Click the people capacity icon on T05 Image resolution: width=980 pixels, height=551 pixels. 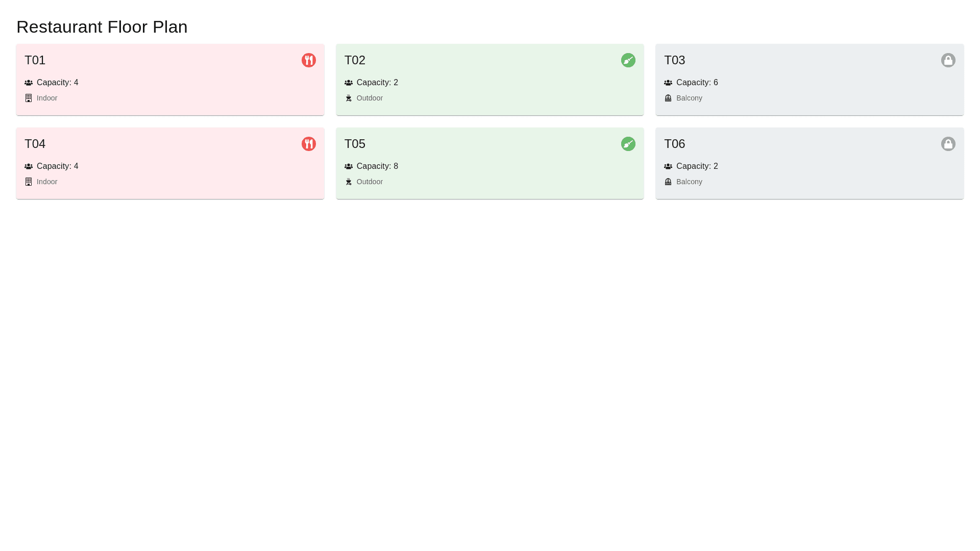coord(349,166)
